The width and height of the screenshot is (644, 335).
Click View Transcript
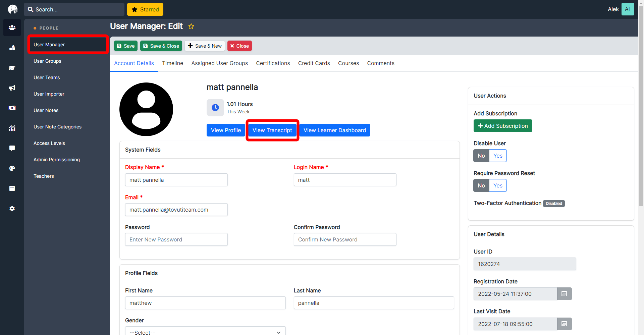(272, 130)
